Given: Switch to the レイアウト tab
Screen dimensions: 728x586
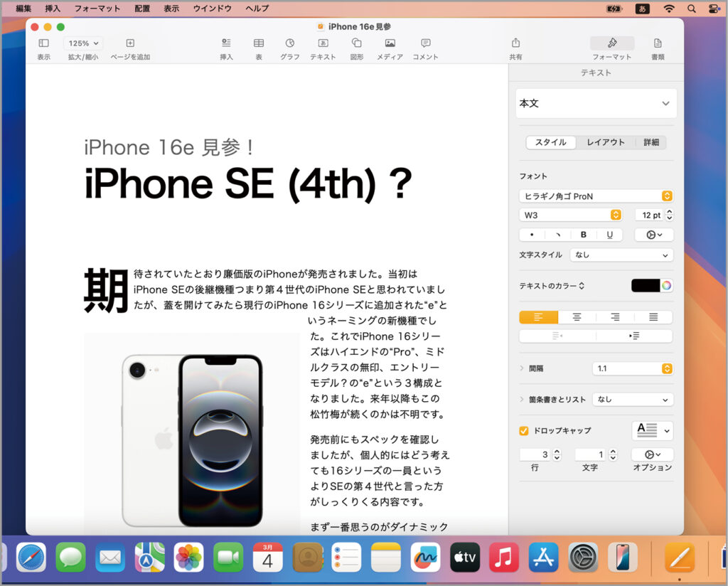Looking at the screenshot, I should [x=606, y=142].
